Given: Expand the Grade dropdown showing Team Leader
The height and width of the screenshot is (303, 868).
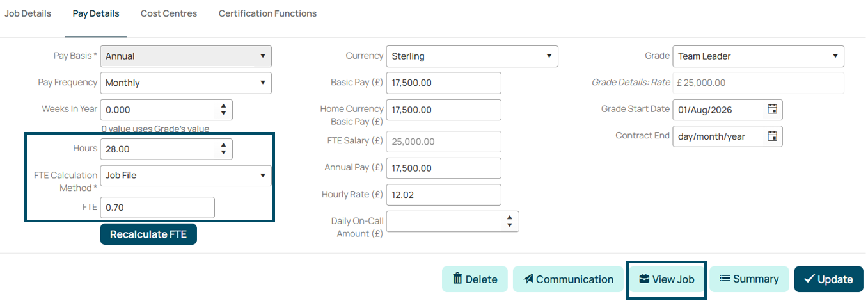Looking at the screenshot, I should point(759,56).
